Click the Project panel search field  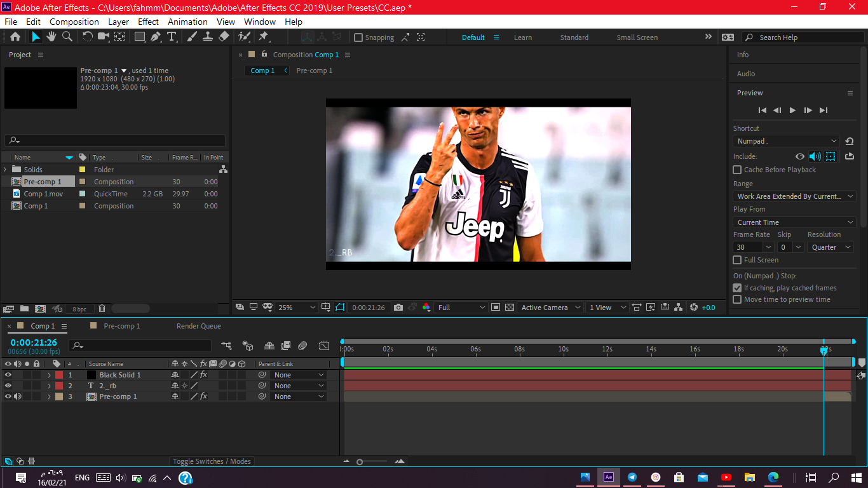click(115, 140)
